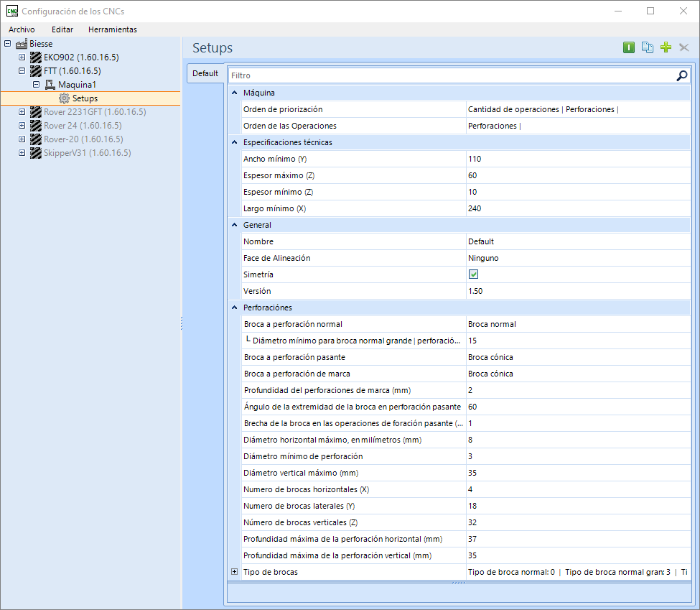Toggle the Simetría checkbox
Screen dimensions: 700x610
[x=473, y=274]
